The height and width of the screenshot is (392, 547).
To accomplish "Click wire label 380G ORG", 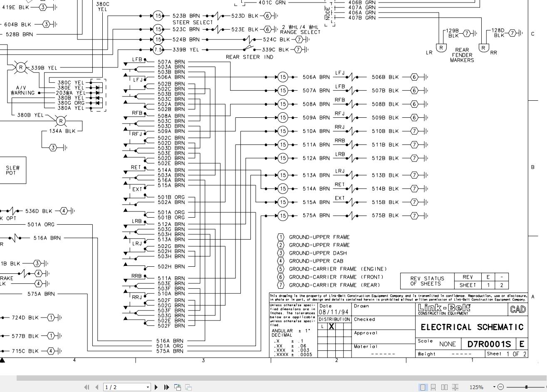I will (x=71, y=103).
